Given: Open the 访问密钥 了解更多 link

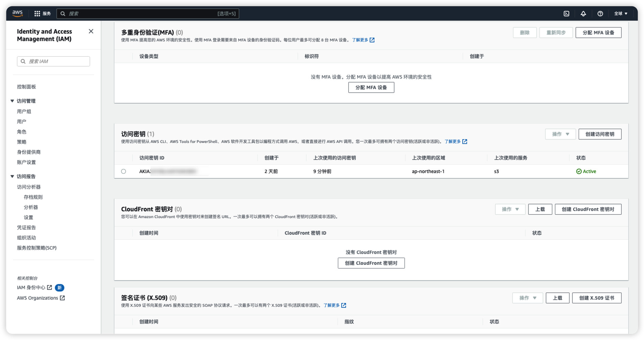Looking at the screenshot, I should click(453, 142).
